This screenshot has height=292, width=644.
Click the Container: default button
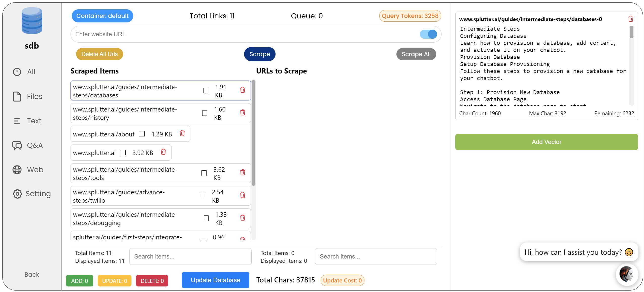[x=102, y=16]
